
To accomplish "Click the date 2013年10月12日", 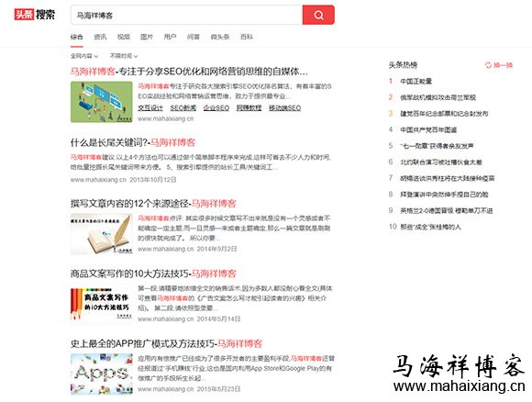I will [153, 180].
